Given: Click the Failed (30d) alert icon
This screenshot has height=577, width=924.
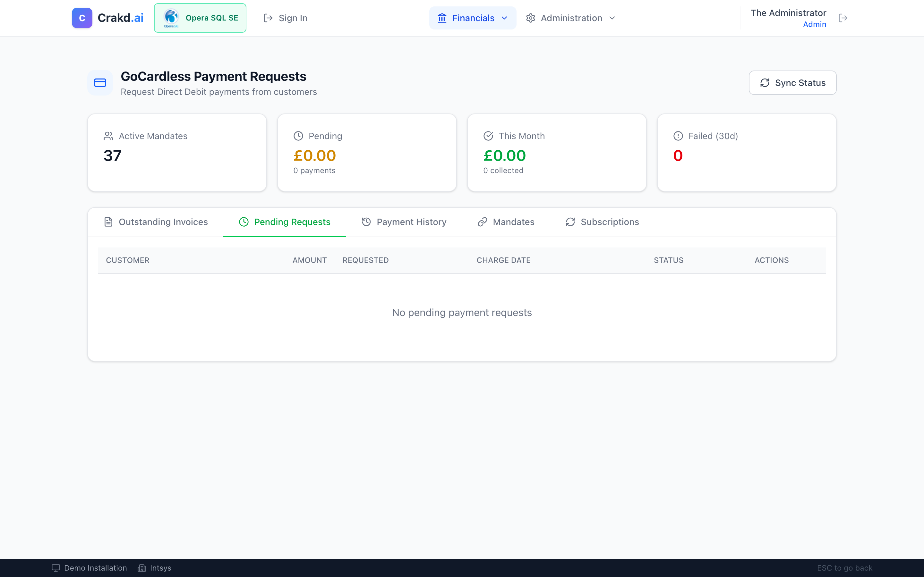Looking at the screenshot, I should point(678,136).
